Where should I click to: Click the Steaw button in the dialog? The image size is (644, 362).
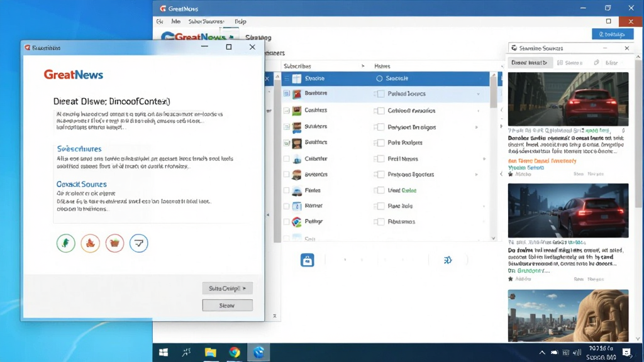[227, 305]
